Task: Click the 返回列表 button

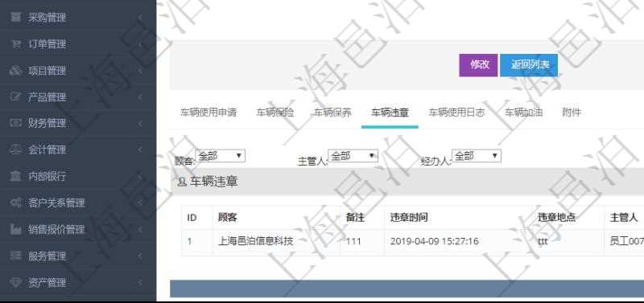Action: click(529, 65)
